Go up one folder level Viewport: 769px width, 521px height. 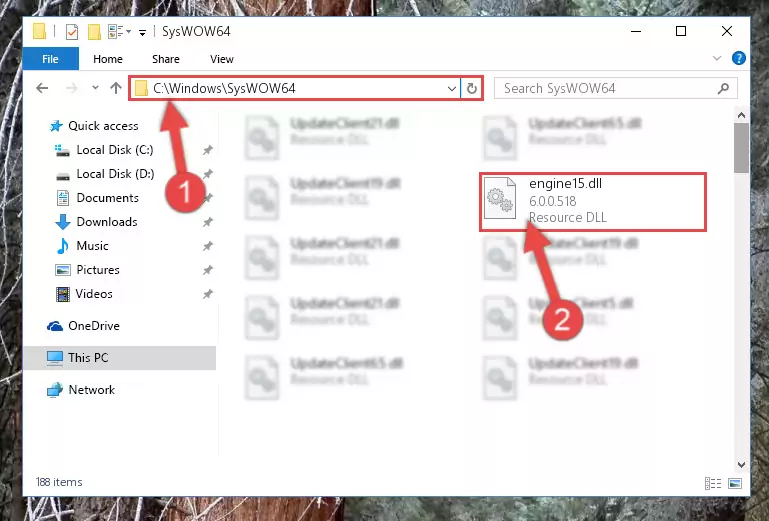point(116,88)
